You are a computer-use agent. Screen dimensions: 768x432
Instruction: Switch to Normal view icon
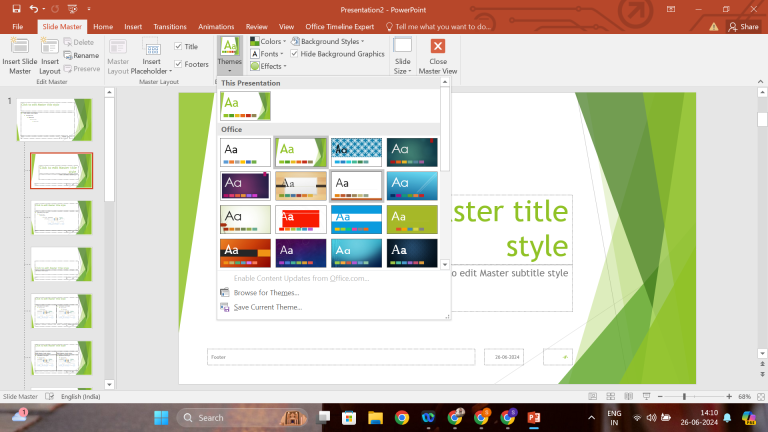tap(592, 396)
